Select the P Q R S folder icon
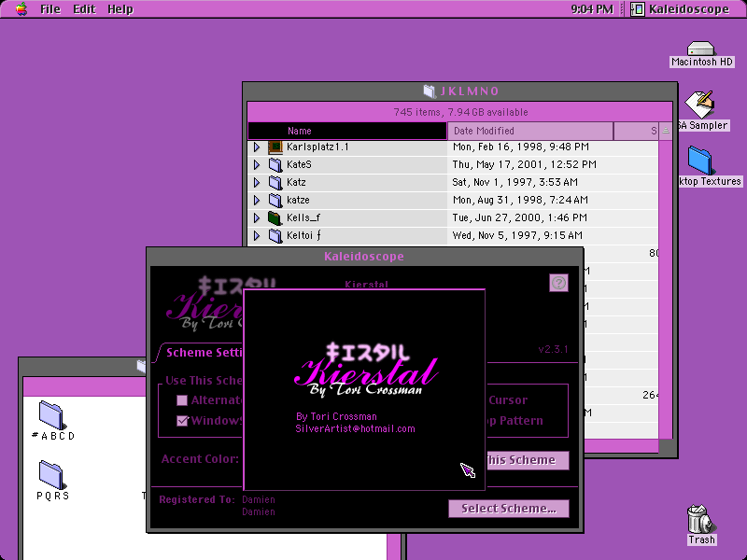 pyautogui.click(x=52, y=475)
